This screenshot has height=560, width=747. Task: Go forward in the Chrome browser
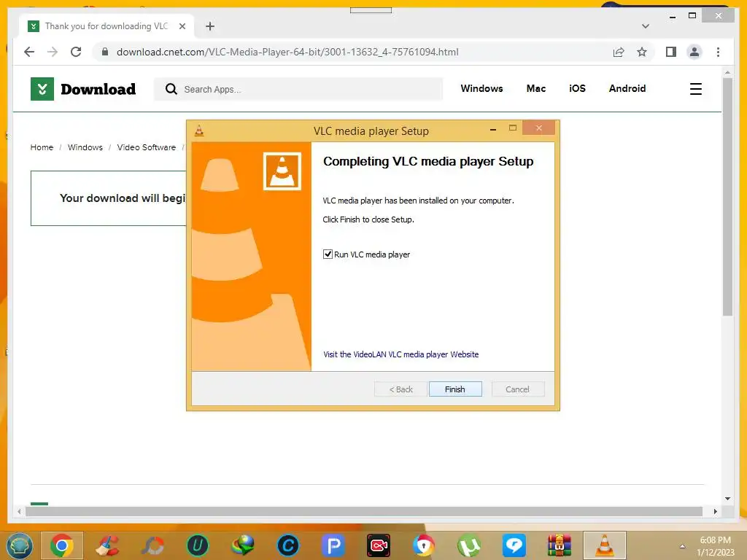click(x=53, y=52)
